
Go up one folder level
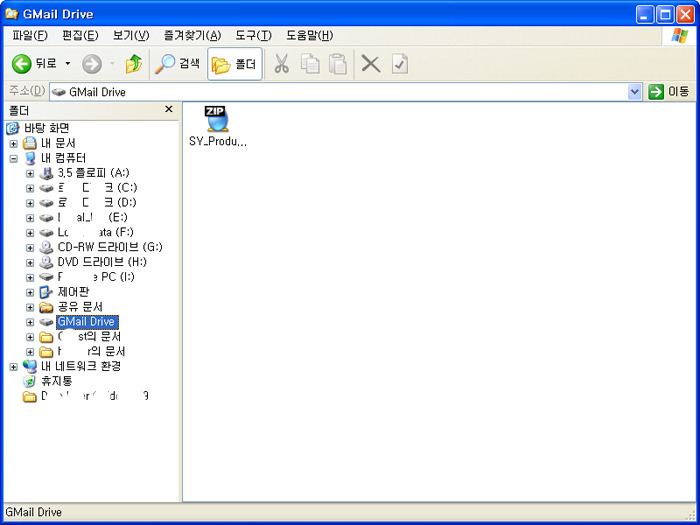(133, 64)
